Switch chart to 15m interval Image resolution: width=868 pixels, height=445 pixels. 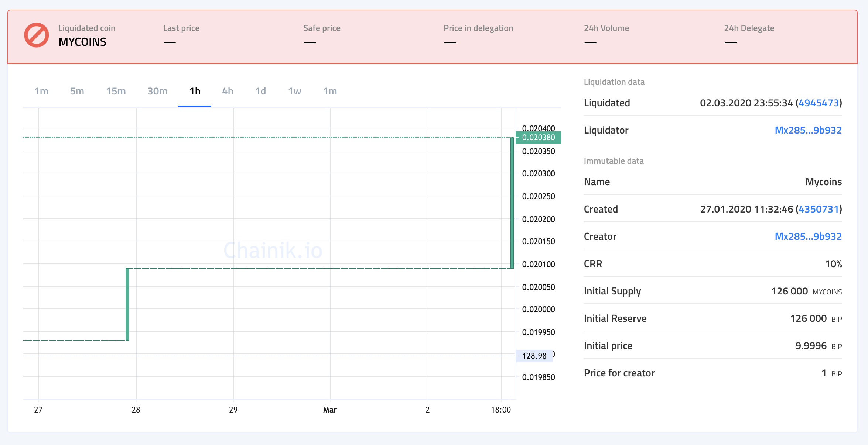(x=116, y=91)
